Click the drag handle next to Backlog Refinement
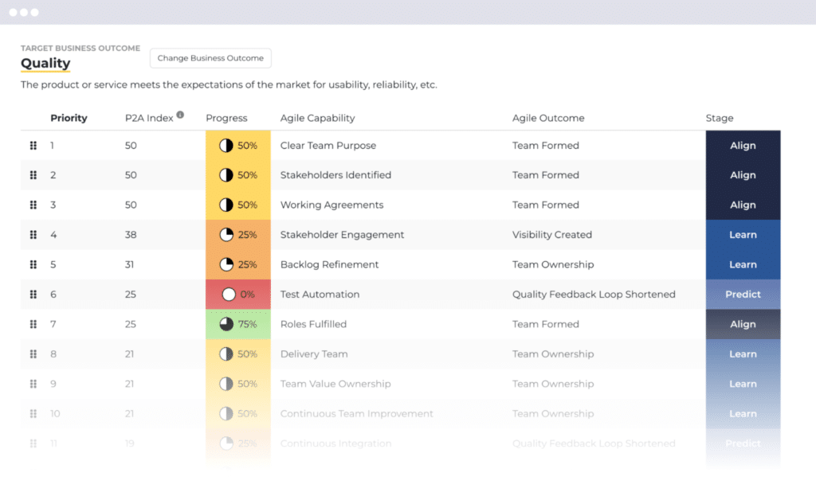This screenshot has width=816, height=504. pos(33,264)
